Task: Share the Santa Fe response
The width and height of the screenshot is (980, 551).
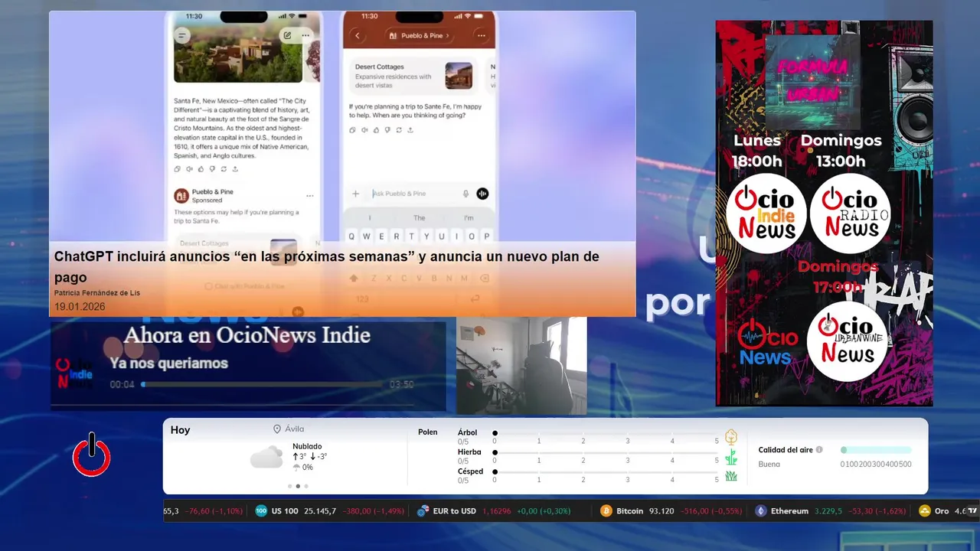Action: point(235,169)
